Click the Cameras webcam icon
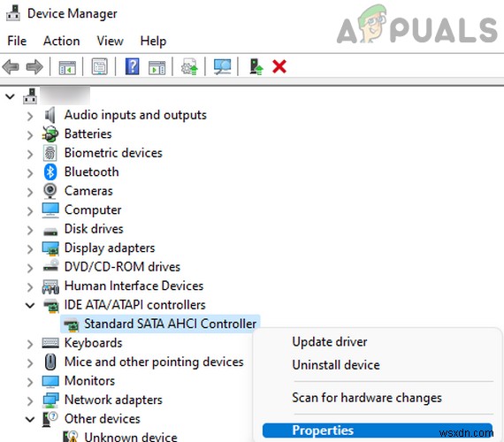Viewport: 504px width, 442px height. (50, 191)
